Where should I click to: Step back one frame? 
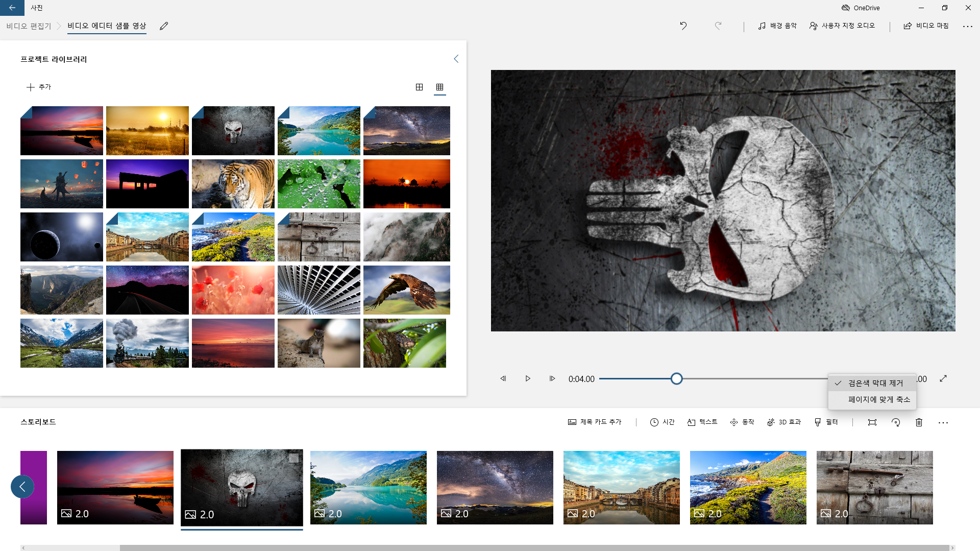tap(503, 378)
